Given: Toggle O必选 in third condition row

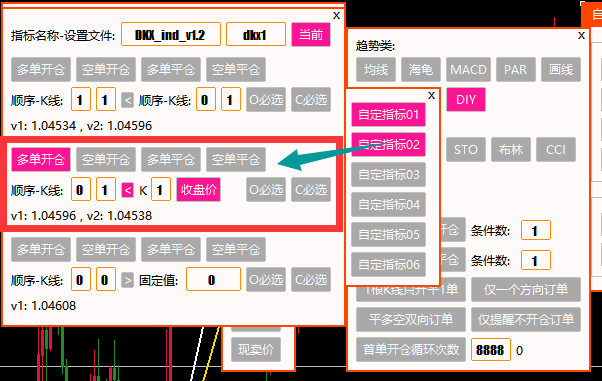Looking at the screenshot, I should point(266,280).
